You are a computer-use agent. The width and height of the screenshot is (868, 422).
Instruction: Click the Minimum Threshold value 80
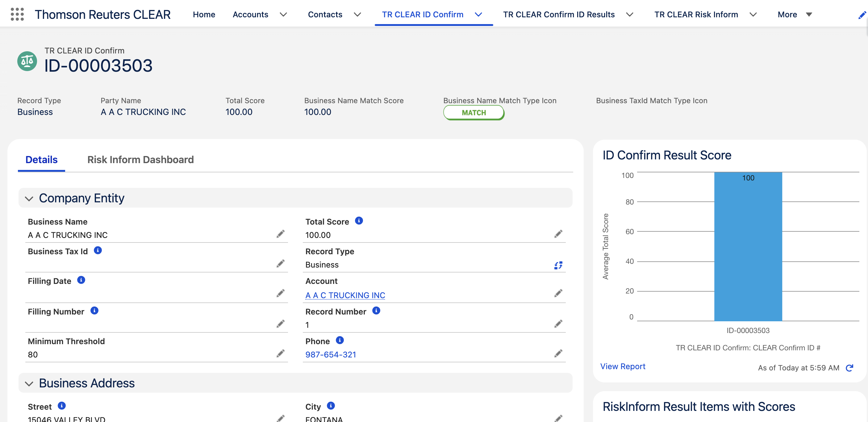(x=33, y=355)
